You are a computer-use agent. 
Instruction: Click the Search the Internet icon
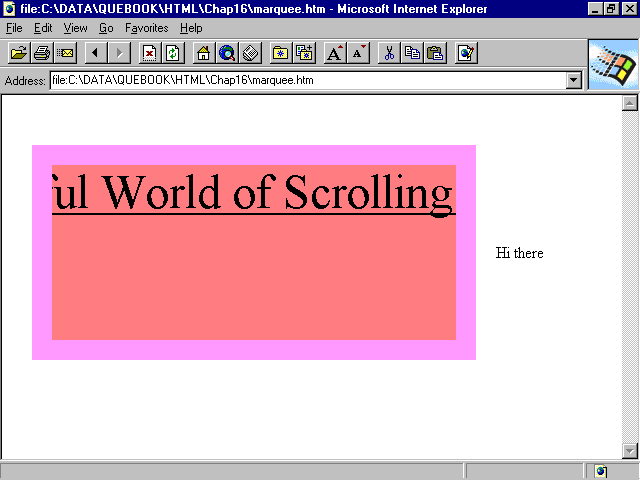click(227, 53)
